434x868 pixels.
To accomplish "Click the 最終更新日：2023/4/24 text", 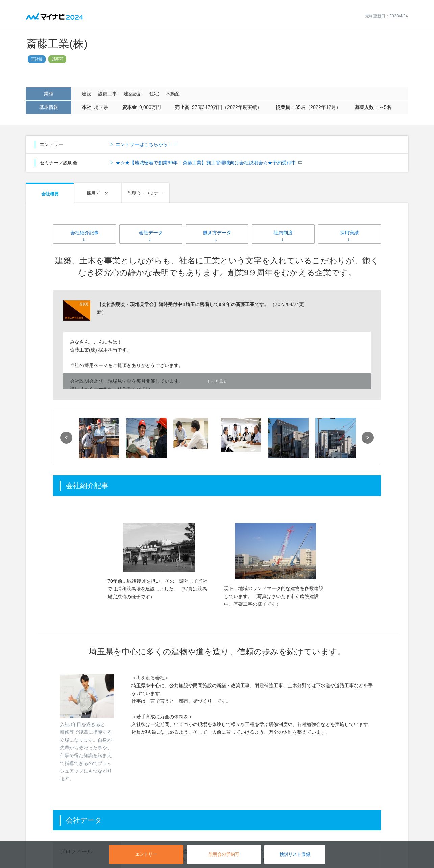I will click(386, 16).
